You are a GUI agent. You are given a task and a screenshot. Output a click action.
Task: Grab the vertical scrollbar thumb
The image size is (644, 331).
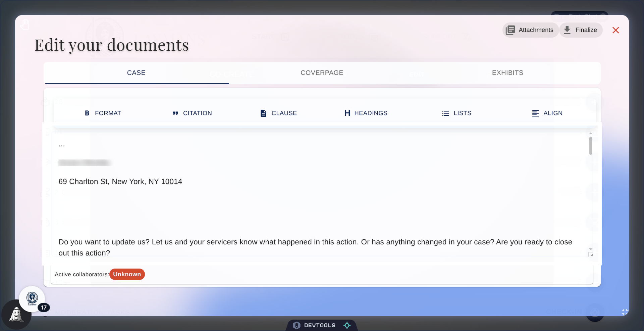pos(591,146)
